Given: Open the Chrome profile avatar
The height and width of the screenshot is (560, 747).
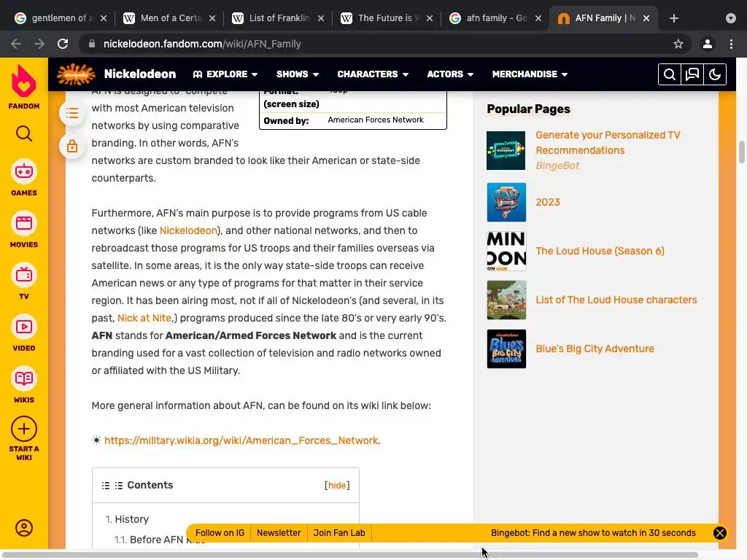Looking at the screenshot, I should point(708,44).
